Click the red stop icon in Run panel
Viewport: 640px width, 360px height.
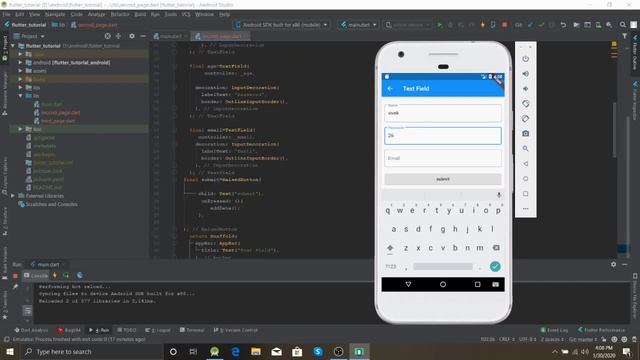point(15,276)
